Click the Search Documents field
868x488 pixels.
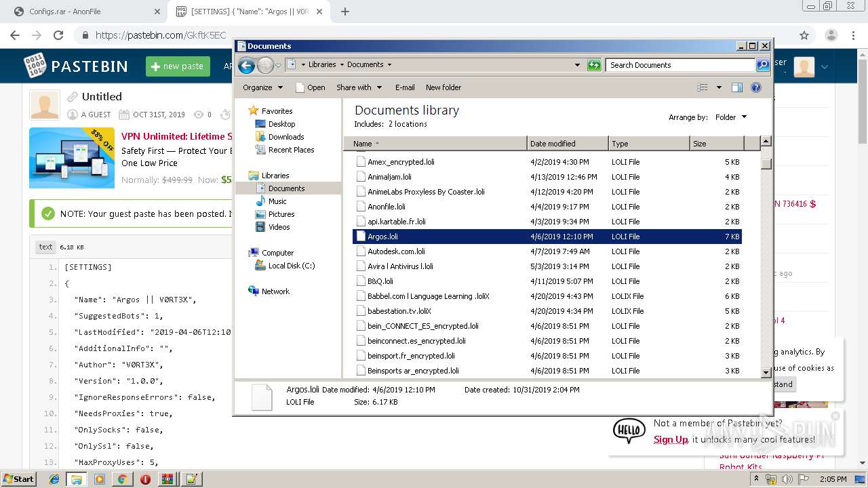pyautogui.click(x=680, y=65)
